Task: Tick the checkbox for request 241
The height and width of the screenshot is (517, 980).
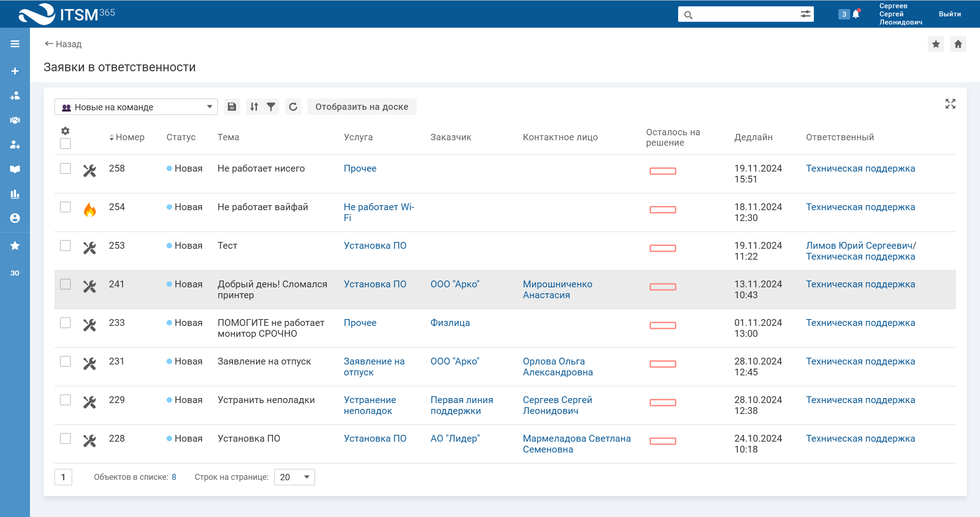Action: click(x=65, y=284)
